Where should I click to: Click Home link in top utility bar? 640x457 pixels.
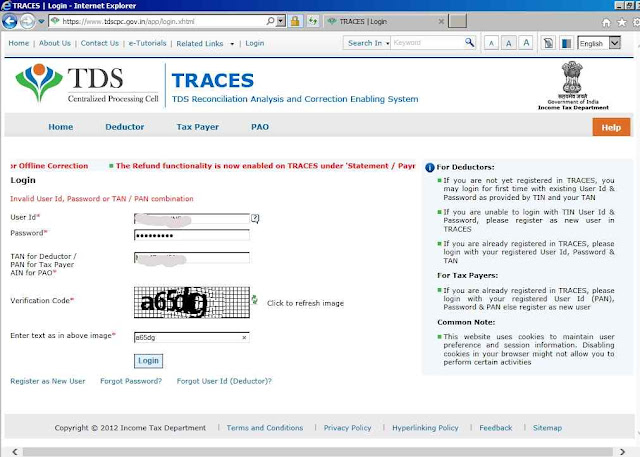pos(19,43)
